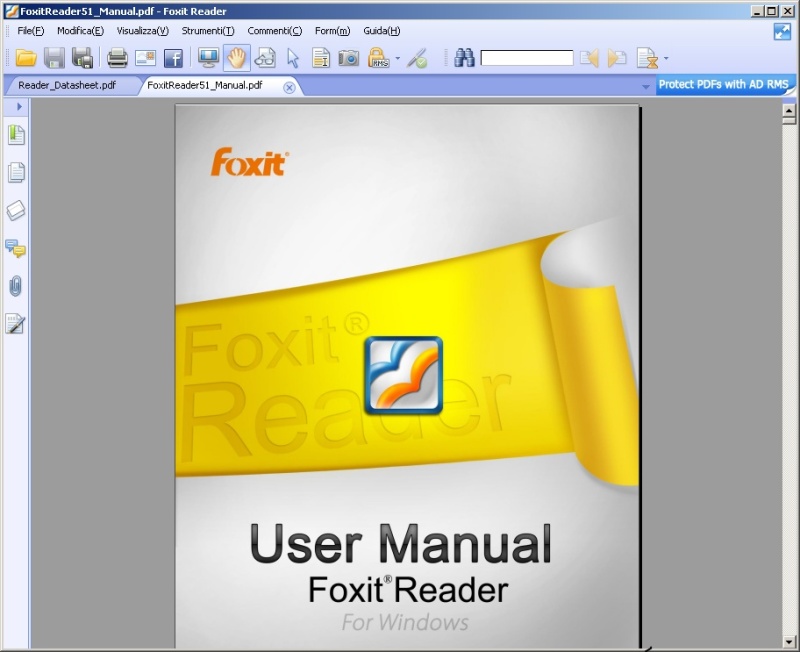Open the RMS protection dropdown arrow
Screen dimensions: 800x652
397,58
